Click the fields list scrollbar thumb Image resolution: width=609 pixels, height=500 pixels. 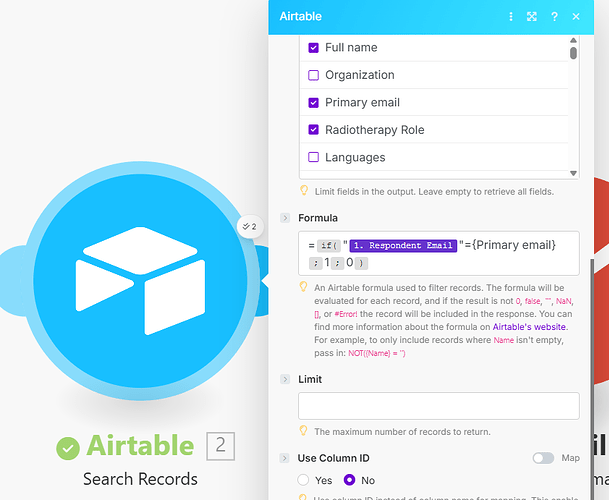coord(573,53)
